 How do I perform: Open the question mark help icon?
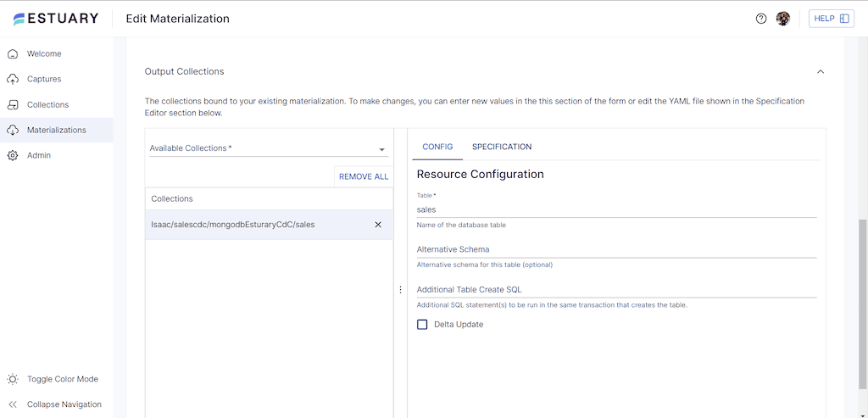click(x=761, y=19)
